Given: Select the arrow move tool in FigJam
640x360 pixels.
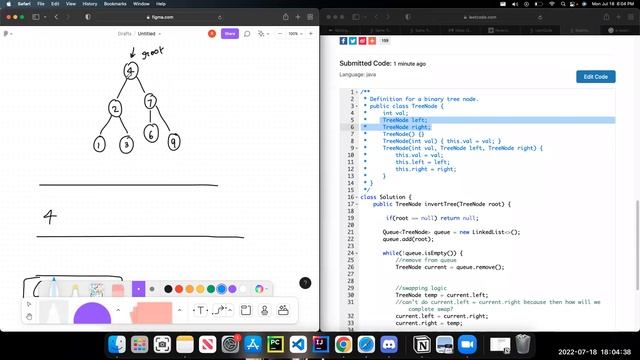Looking at the screenshot, I should [29, 304].
